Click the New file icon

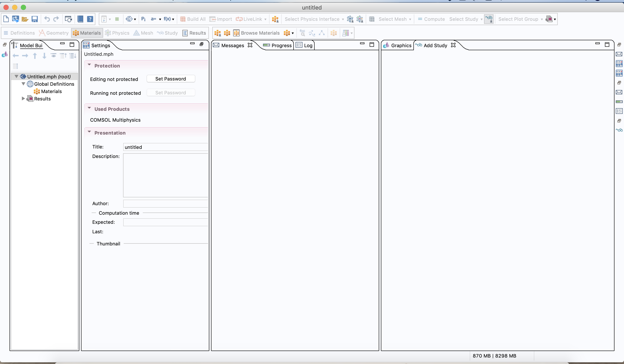tap(6, 19)
